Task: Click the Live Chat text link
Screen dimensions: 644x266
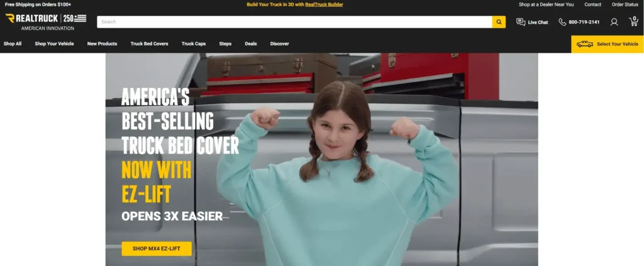Action: pos(538,22)
